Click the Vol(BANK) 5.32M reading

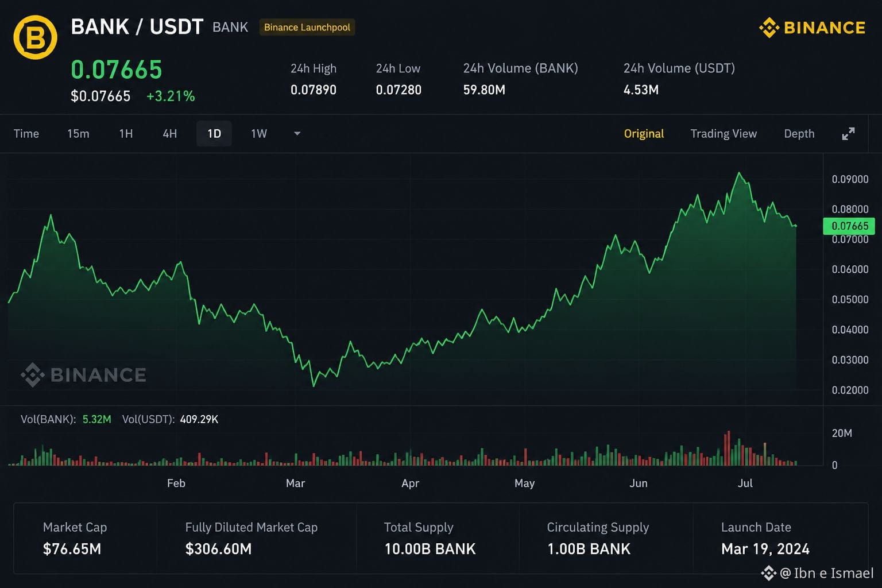pos(97,420)
